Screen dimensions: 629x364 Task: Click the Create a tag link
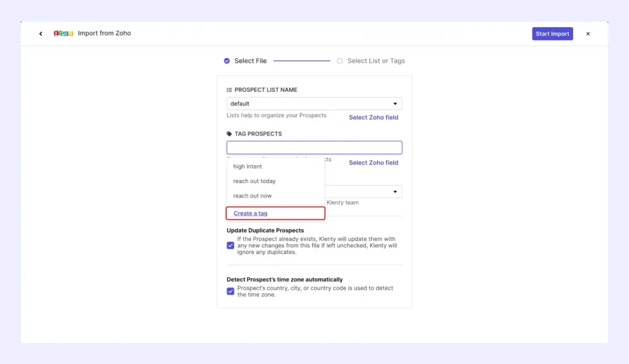(x=251, y=213)
